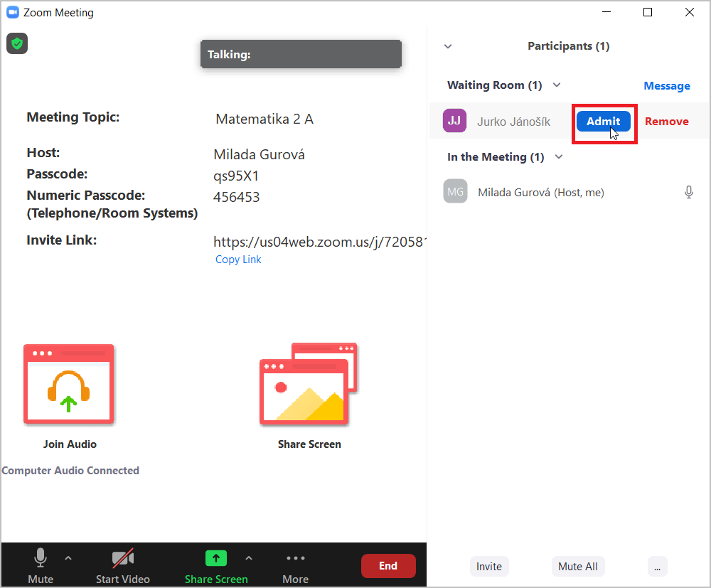Click the Join Audio headphone illustration
Image resolution: width=711 pixels, height=588 pixels.
69,383
